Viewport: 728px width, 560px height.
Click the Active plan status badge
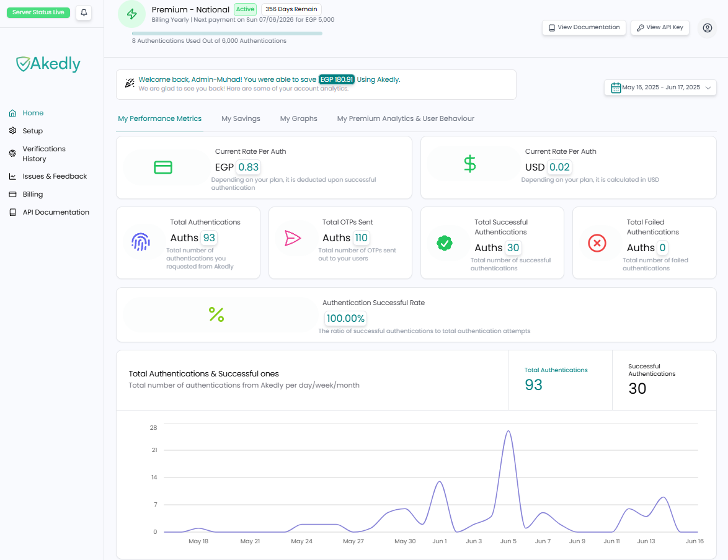click(x=245, y=9)
